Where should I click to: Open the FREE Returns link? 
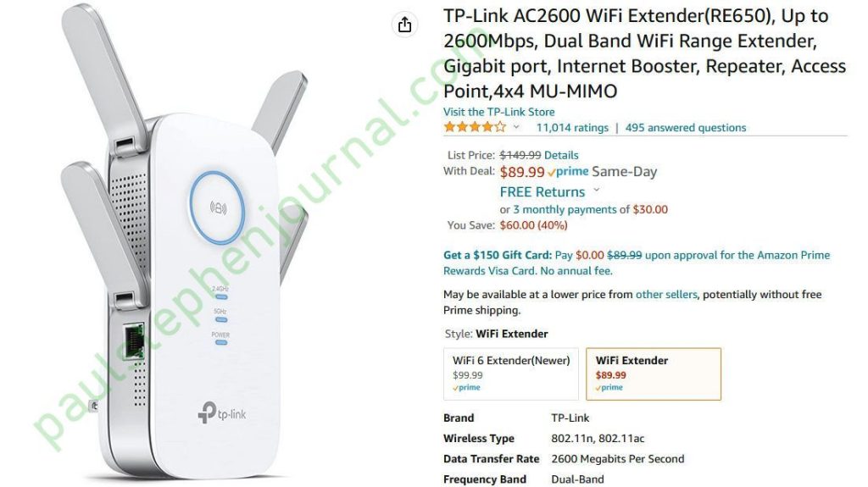point(542,192)
